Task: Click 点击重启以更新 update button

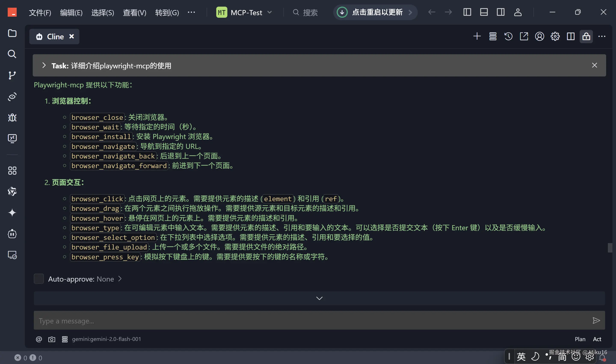Action: coord(375,12)
